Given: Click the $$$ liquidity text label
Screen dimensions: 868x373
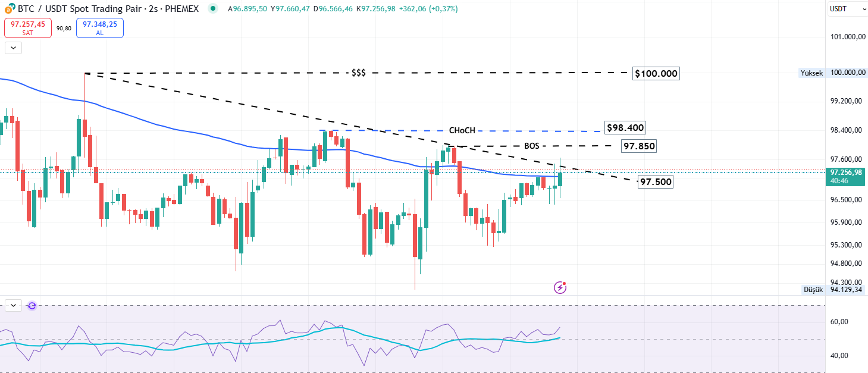Looking at the screenshot, I should click(x=358, y=73).
